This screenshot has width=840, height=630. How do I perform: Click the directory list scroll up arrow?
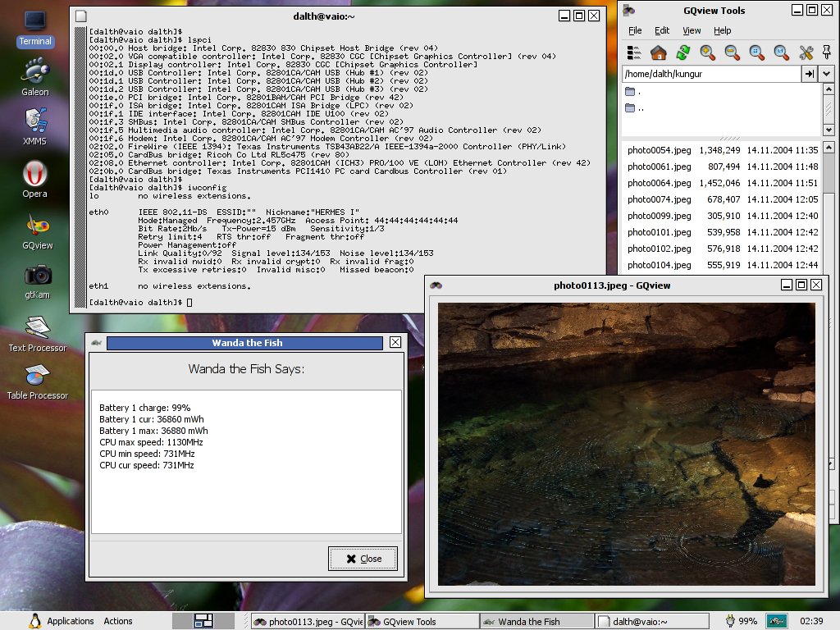829,89
